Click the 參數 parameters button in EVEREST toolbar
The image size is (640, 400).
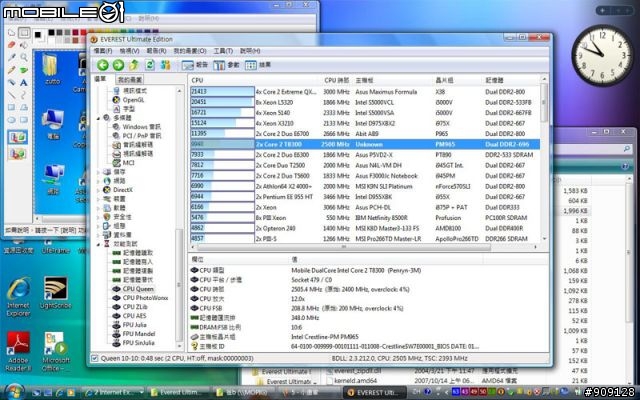pyautogui.click(x=227, y=65)
